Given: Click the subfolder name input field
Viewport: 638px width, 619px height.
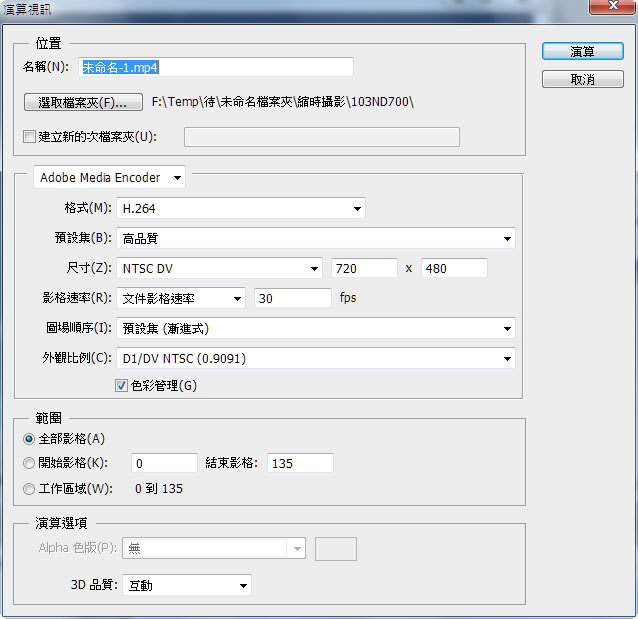Looking at the screenshot, I should (x=322, y=137).
